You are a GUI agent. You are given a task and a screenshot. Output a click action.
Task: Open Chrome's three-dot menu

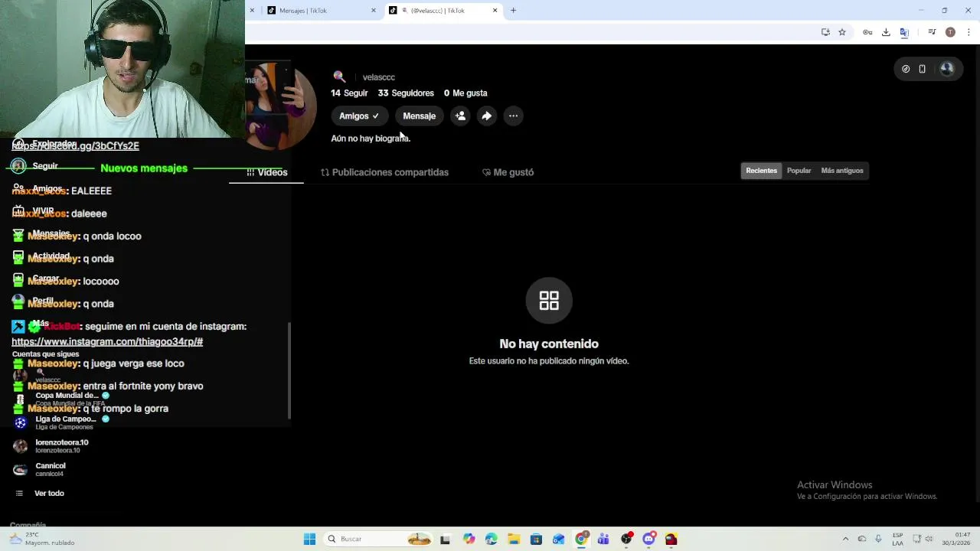[969, 32]
